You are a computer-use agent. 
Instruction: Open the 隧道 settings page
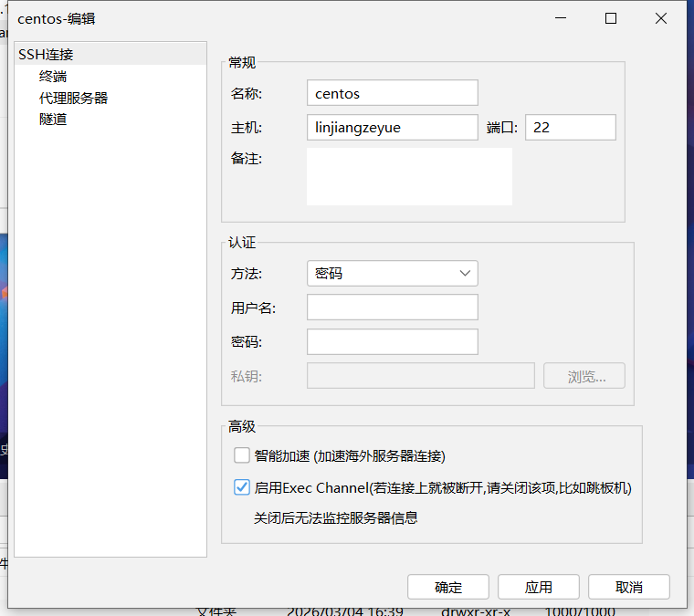tap(53, 119)
